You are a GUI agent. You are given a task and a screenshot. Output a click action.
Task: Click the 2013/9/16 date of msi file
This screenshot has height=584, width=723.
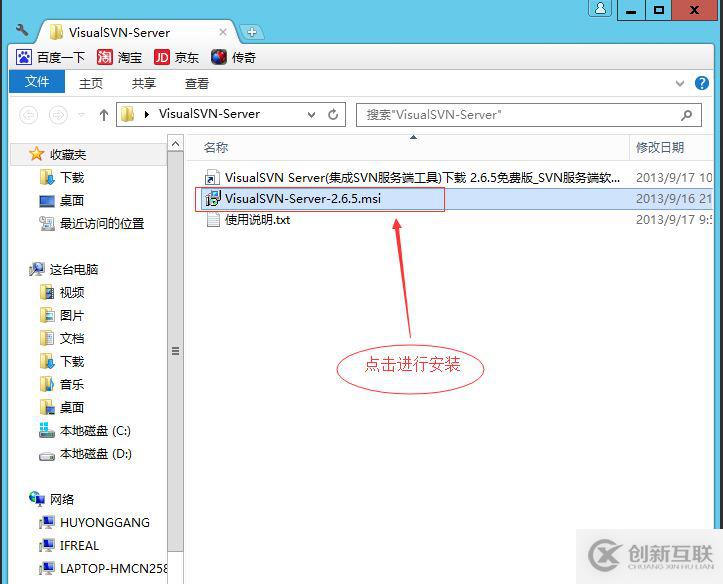coord(674,199)
